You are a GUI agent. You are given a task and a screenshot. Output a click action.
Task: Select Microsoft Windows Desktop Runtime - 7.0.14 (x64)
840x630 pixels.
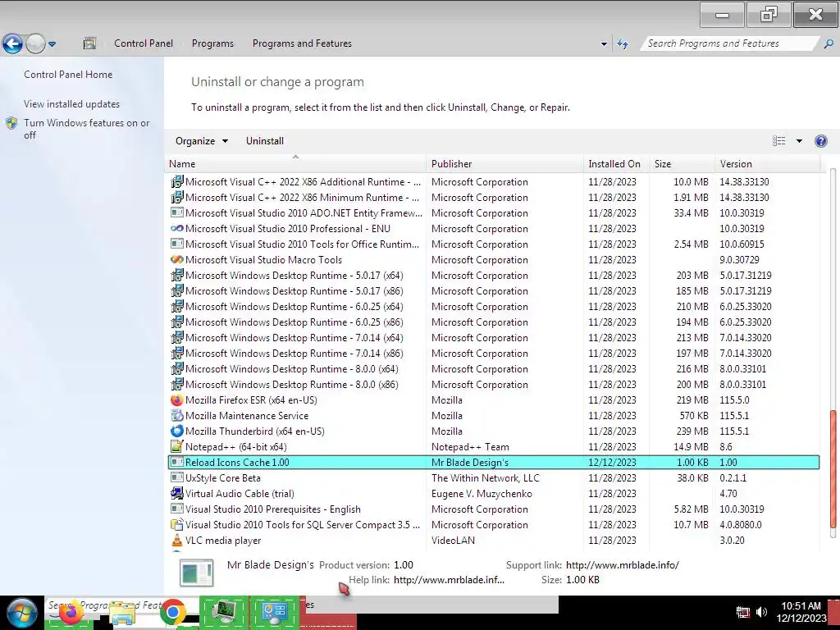point(493,337)
